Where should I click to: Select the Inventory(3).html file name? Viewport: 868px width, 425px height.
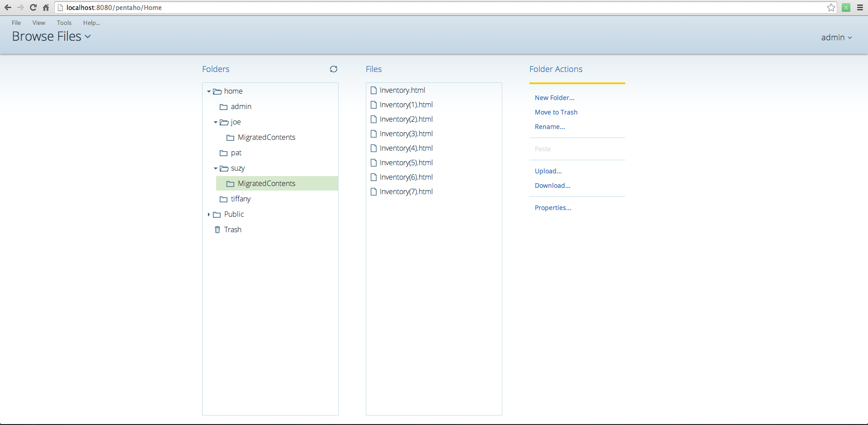(406, 134)
